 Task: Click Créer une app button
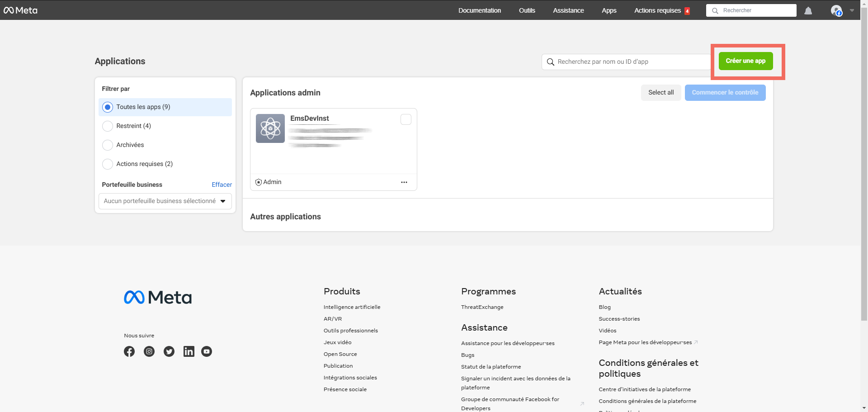[x=745, y=61]
